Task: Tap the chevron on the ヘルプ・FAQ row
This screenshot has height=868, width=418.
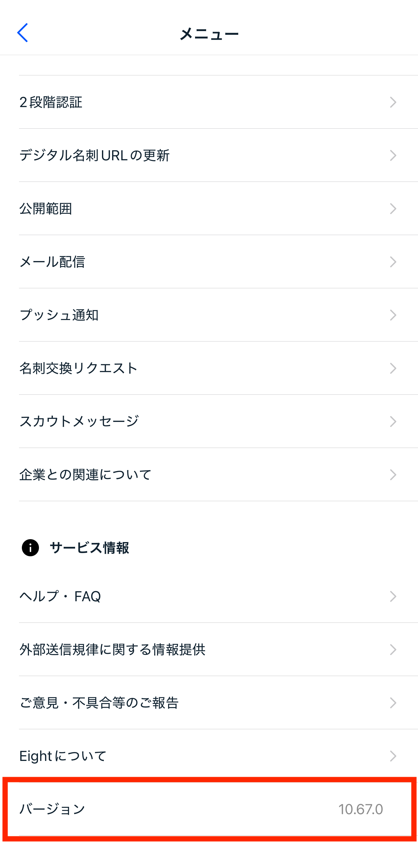Action: click(393, 597)
